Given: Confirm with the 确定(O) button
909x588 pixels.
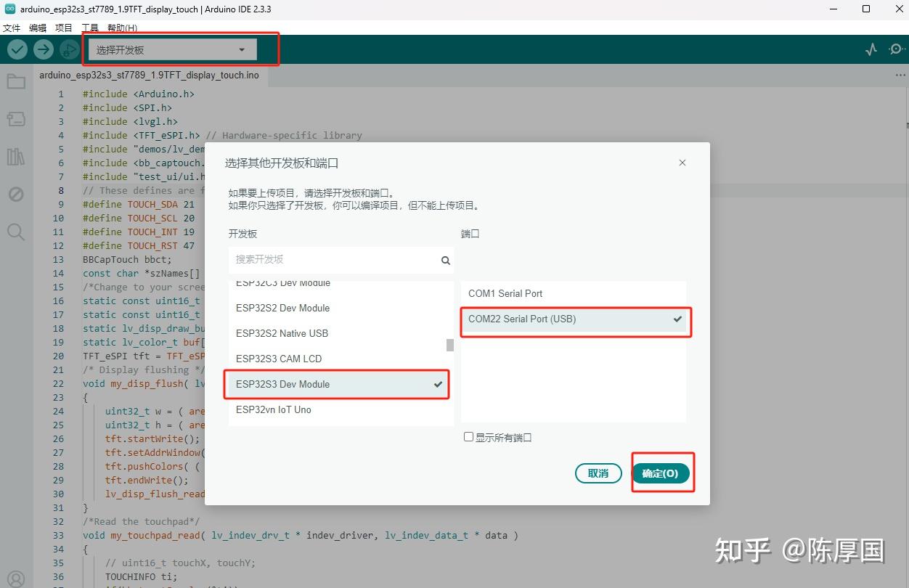Looking at the screenshot, I should coord(661,473).
